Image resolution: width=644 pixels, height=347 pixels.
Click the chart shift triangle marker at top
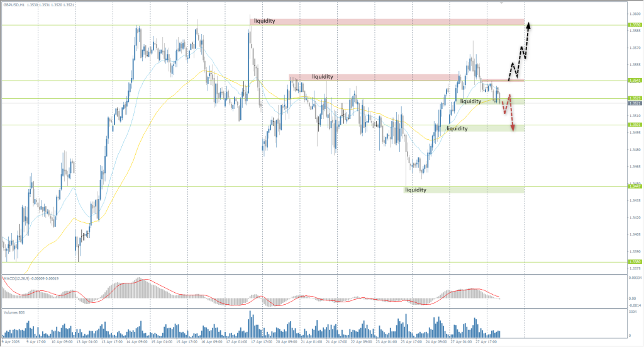click(501, 3)
